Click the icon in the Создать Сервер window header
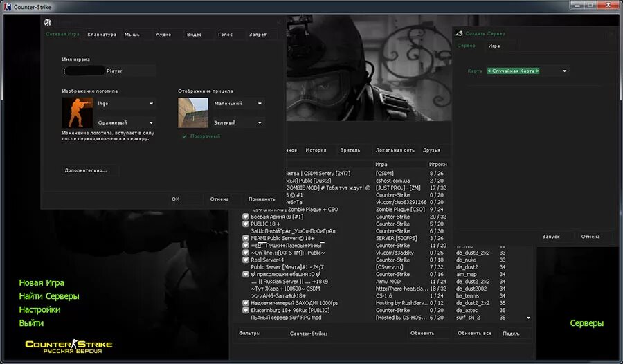623x364 pixels. [460, 33]
